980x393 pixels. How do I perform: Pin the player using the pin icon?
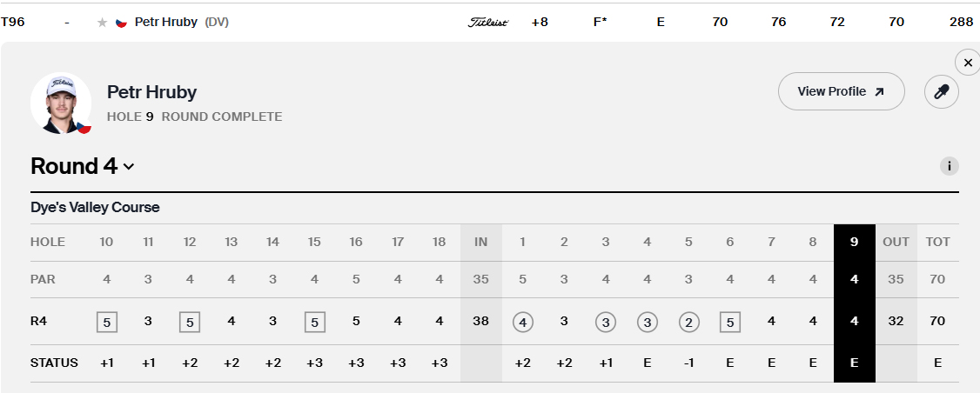tap(941, 91)
